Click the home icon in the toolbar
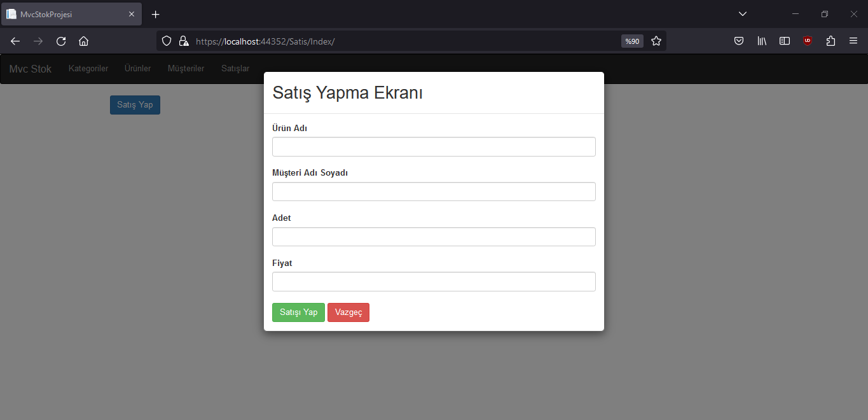Screen dimensions: 868x420 (83, 41)
